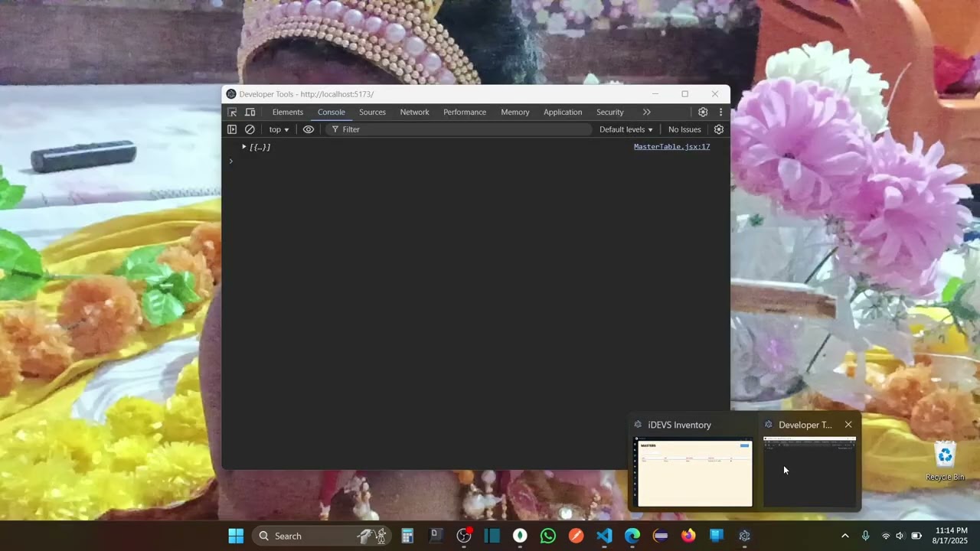Image resolution: width=980 pixels, height=551 pixels.
Task: Switch to the Sources tab
Action: (372, 112)
